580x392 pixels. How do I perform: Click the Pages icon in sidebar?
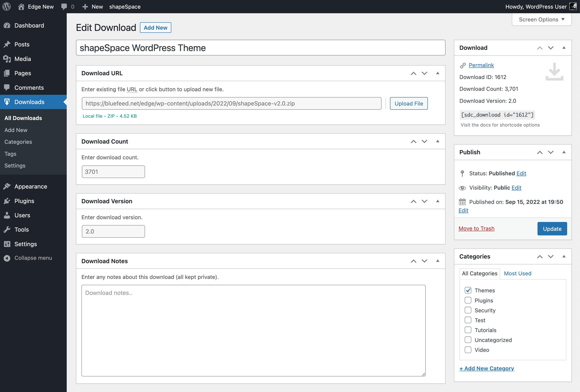[7, 73]
